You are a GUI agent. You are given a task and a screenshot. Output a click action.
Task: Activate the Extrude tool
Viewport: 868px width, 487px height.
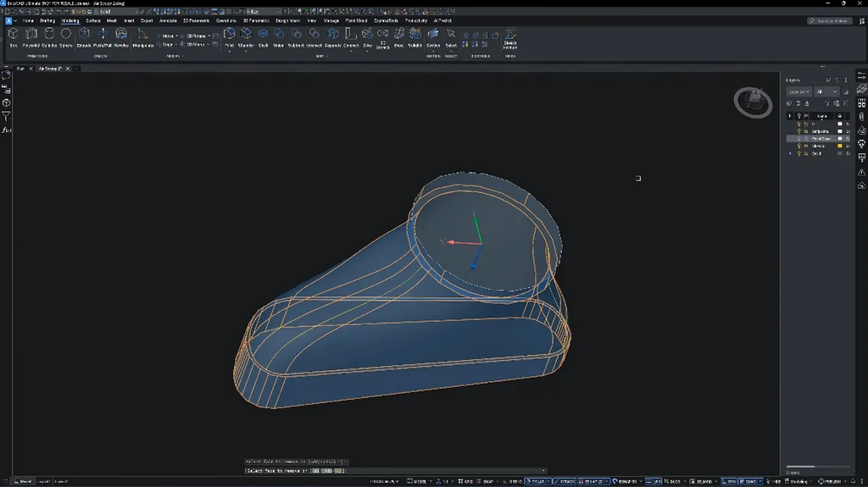84,37
